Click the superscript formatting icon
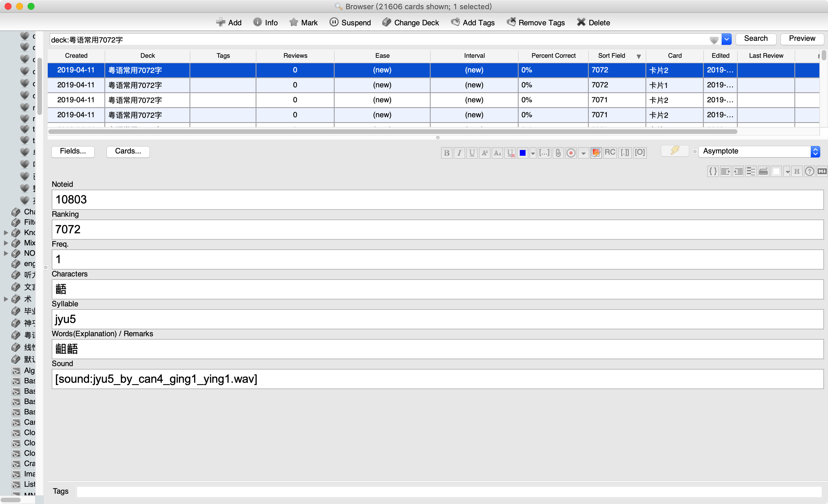828x504 pixels. (484, 153)
